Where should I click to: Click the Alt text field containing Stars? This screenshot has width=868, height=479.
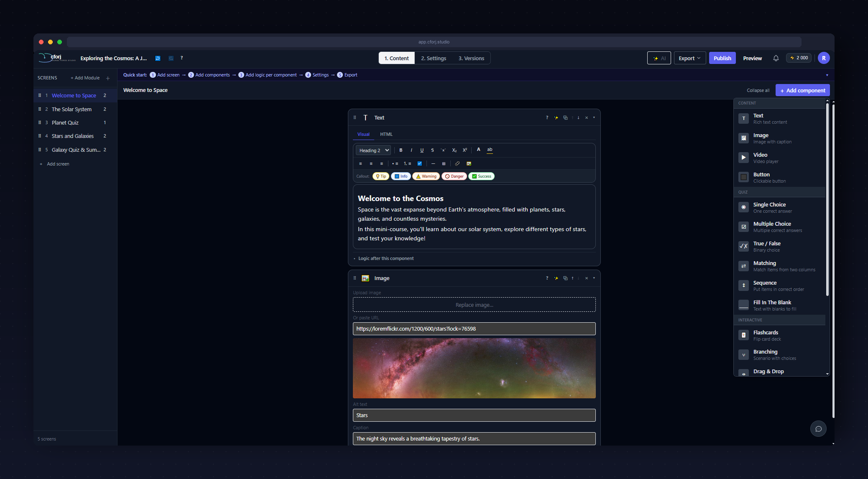[x=474, y=415]
